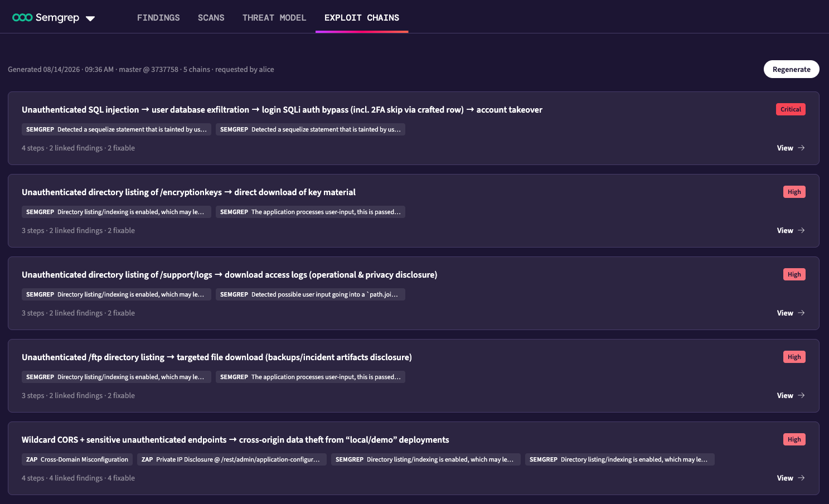Open the /ftp targeted file download chain title
Image resolution: width=829 pixels, height=504 pixels.
[217, 357]
